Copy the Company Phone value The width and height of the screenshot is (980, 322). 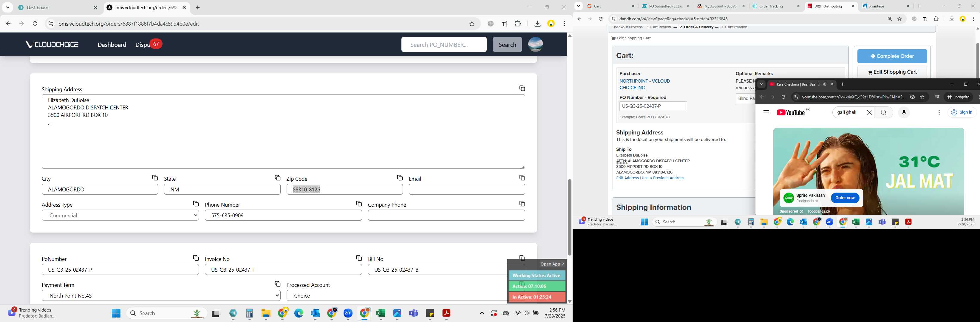522,204
